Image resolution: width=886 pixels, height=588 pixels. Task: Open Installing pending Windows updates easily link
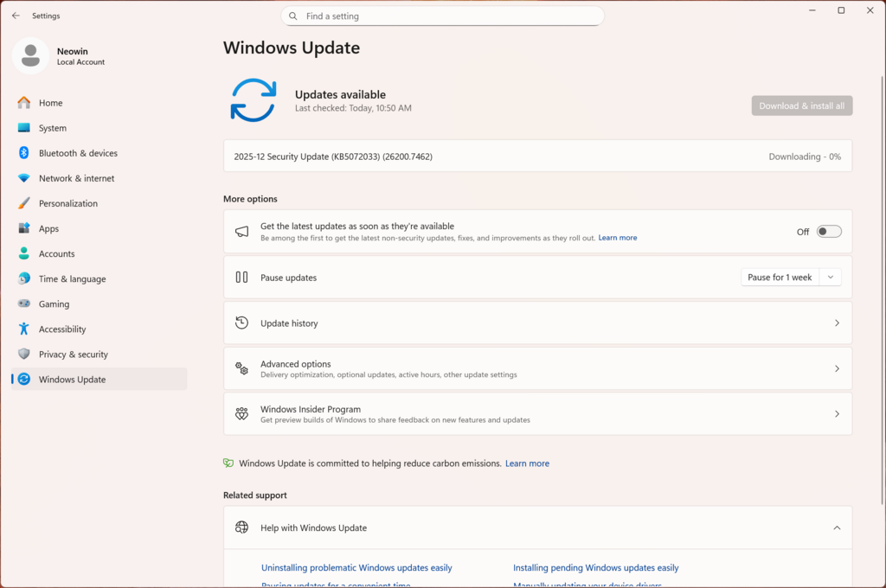[x=595, y=567]
